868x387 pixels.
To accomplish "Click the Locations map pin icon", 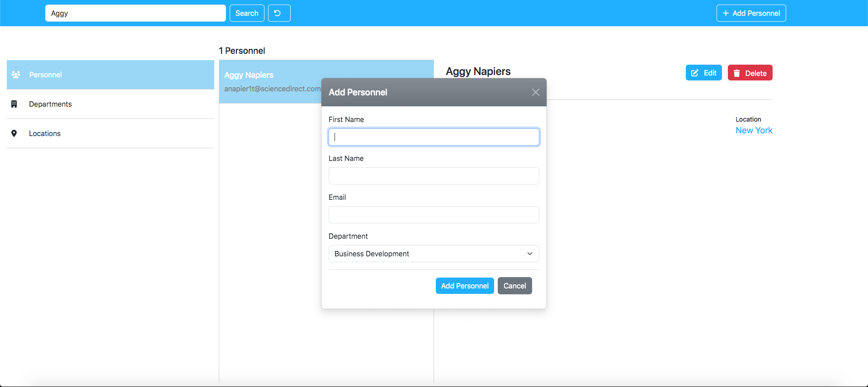I will tap(14, 133).
